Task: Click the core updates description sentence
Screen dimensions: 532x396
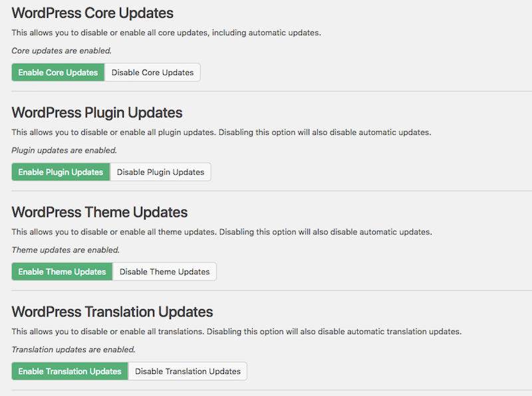Action: [x=166, y=33]
